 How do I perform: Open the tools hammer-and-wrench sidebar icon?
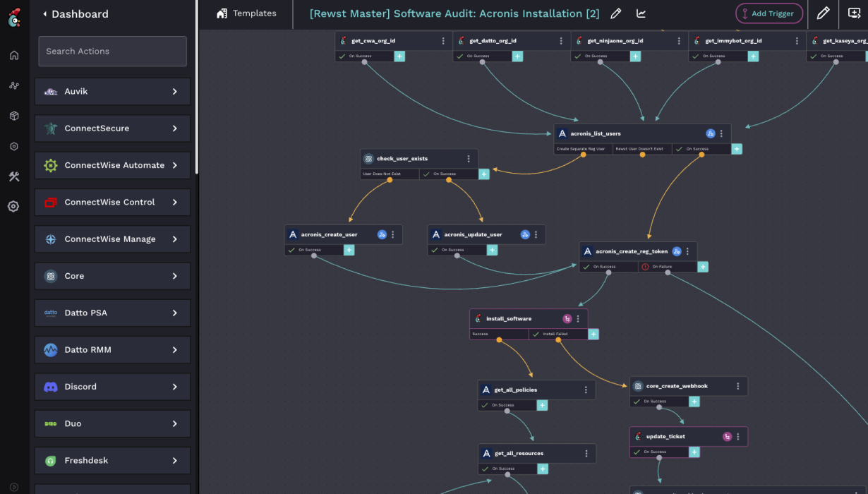tap(13, 176)
